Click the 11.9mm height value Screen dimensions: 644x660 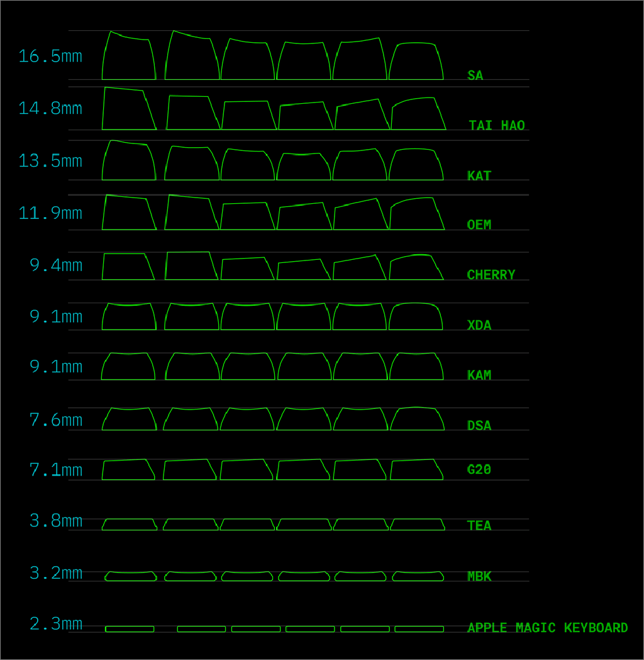point(50,213)
